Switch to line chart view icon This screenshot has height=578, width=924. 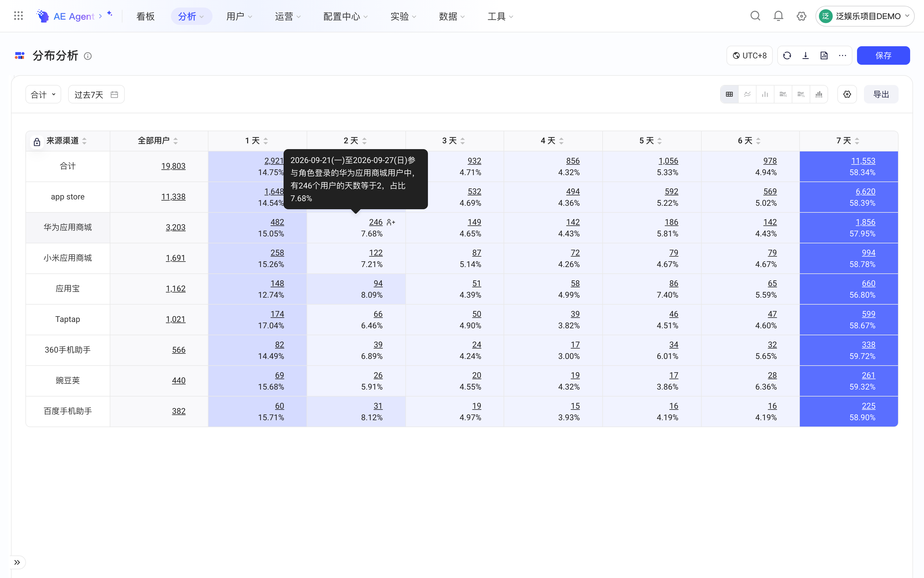pyautogui.click(x=747, y=95)
